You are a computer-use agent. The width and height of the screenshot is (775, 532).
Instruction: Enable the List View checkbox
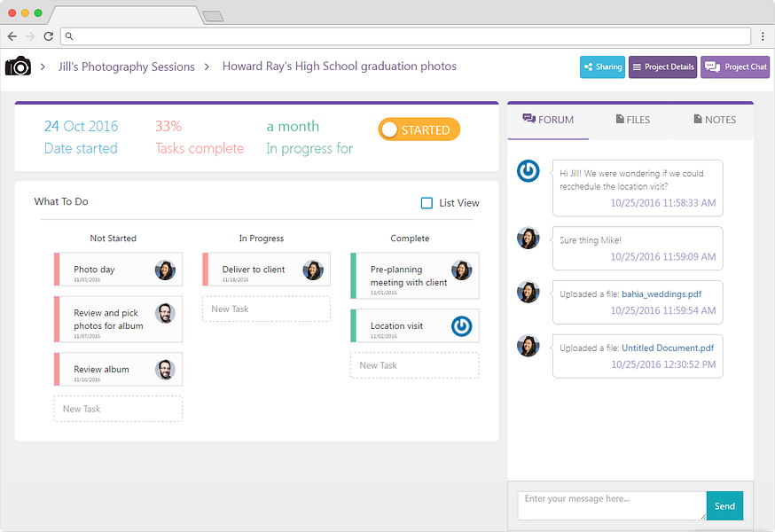[427, 203]
